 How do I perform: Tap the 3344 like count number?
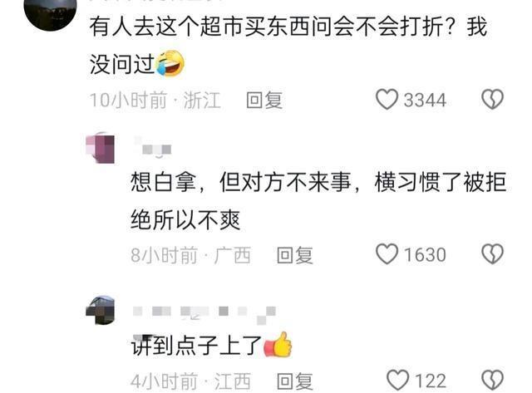tap(425, 101)
